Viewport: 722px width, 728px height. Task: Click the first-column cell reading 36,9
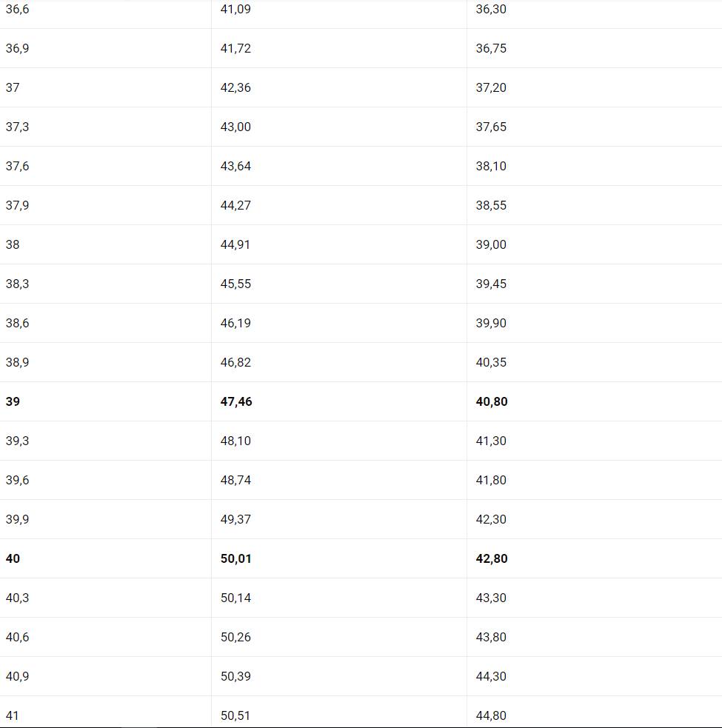(18, 48)
